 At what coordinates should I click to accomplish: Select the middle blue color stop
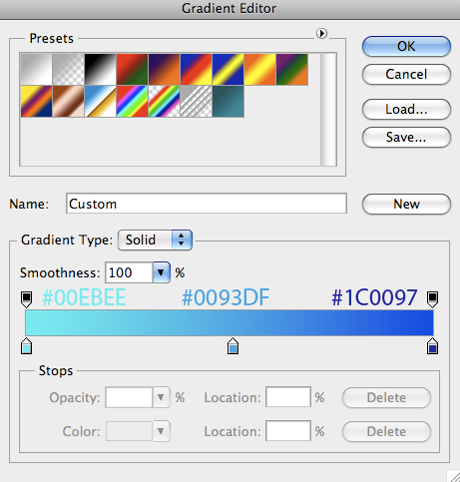233,346
